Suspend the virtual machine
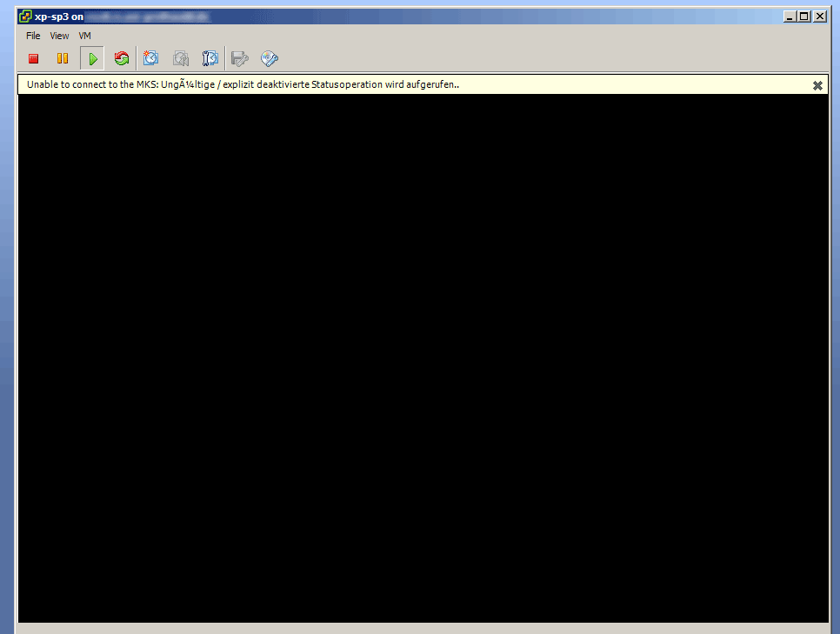The image size is (840, 634). [x=62, y=58]
